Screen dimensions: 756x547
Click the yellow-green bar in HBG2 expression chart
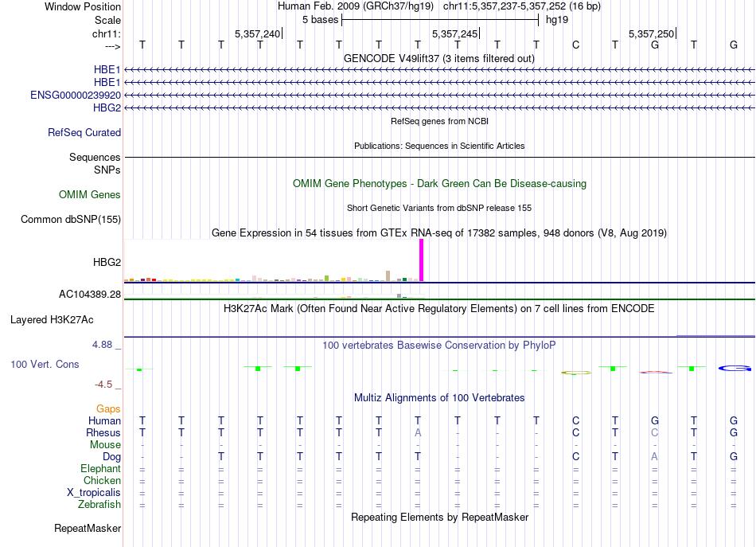(x=327, y=279)
